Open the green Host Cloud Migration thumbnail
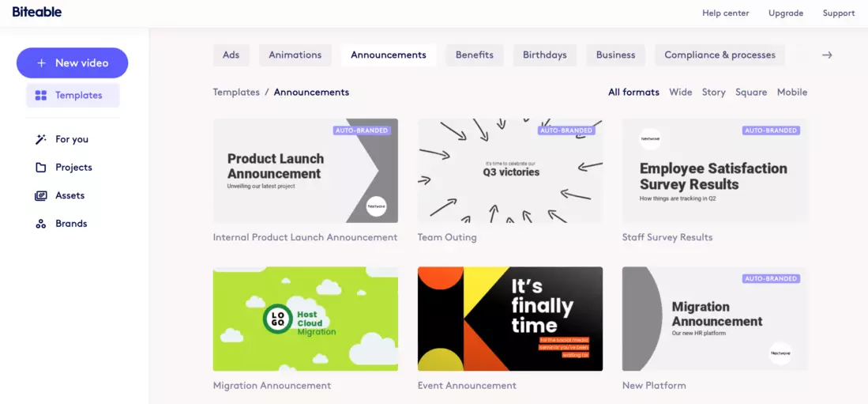 point(305,319)
